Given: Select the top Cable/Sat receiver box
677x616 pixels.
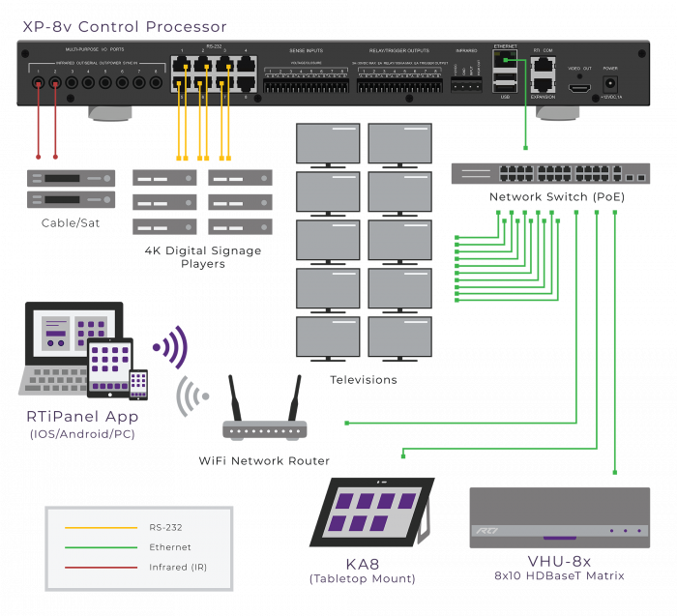Looking at the screenshot, I should tap(71, 178).
